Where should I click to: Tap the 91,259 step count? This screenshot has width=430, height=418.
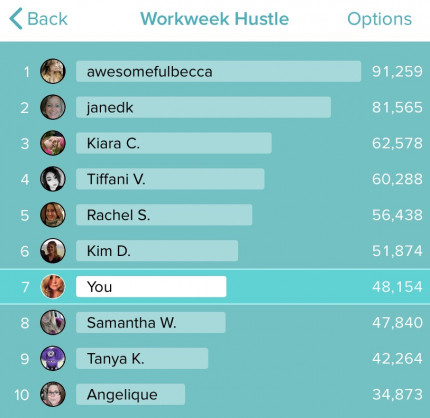point(397,72)
